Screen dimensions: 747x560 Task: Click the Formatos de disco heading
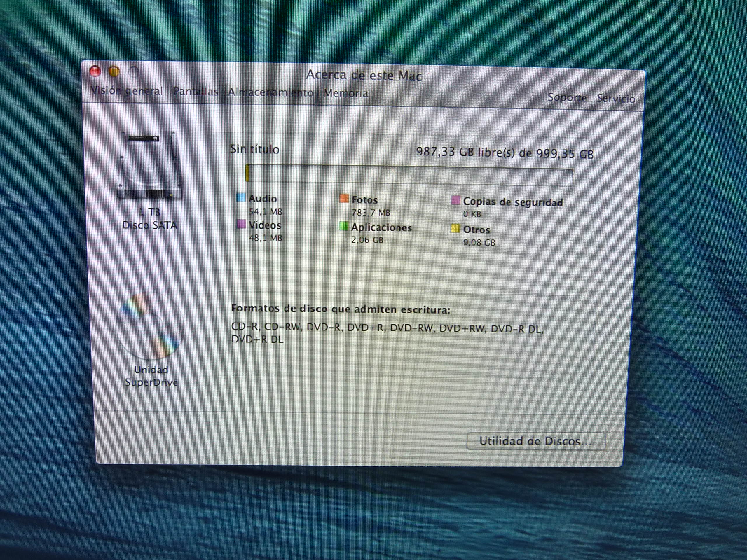click(x=341, y=309)
